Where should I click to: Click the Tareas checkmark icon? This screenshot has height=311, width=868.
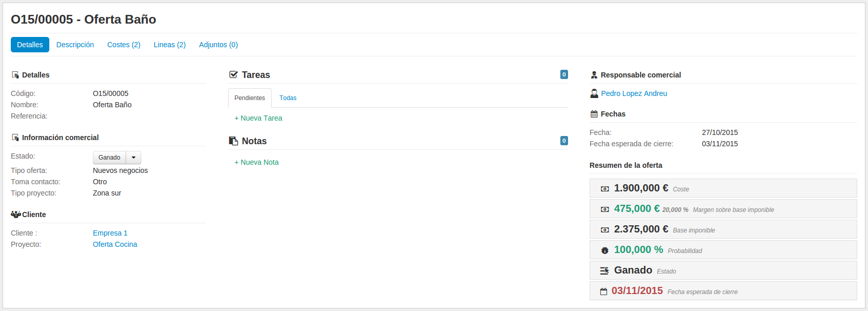tap(233, 75)
